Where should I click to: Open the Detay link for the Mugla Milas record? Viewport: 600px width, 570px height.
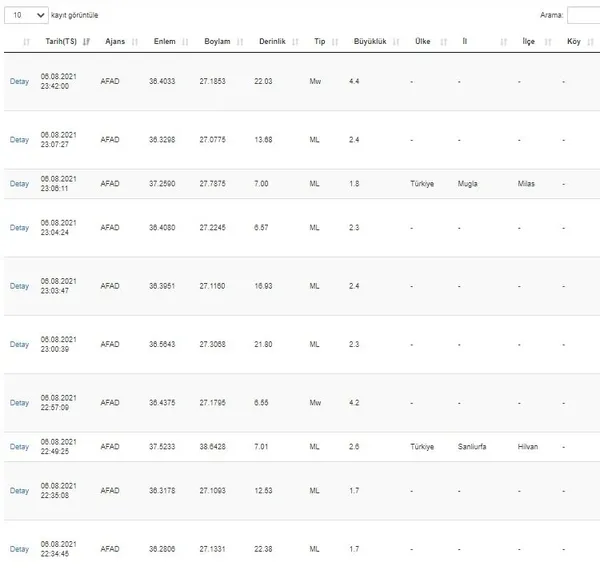pos(19,184)
